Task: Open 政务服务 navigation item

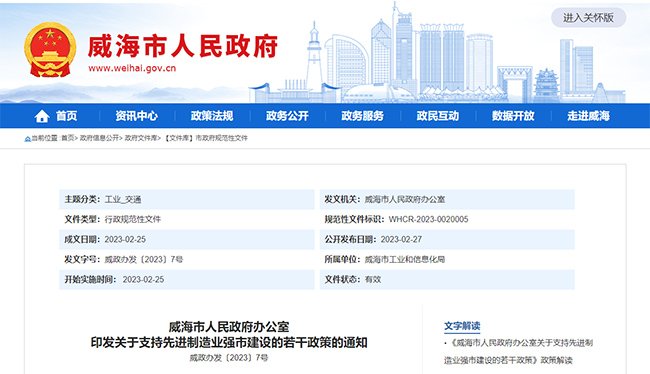Action: coord(362,116)
